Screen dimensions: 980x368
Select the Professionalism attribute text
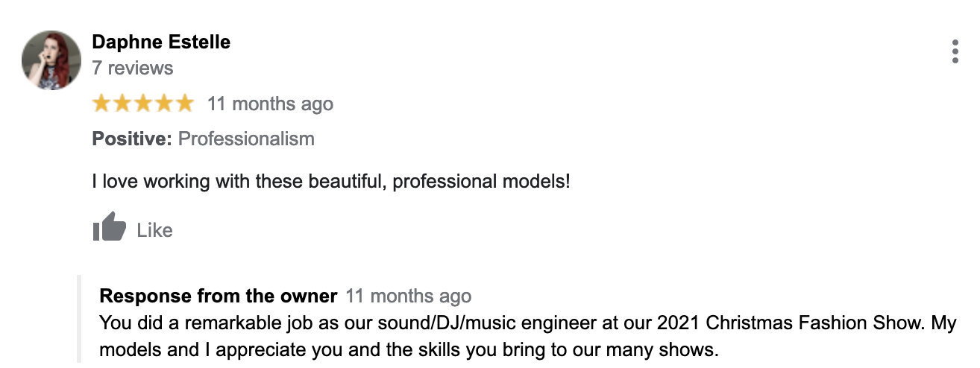click(x=246, y=139)
